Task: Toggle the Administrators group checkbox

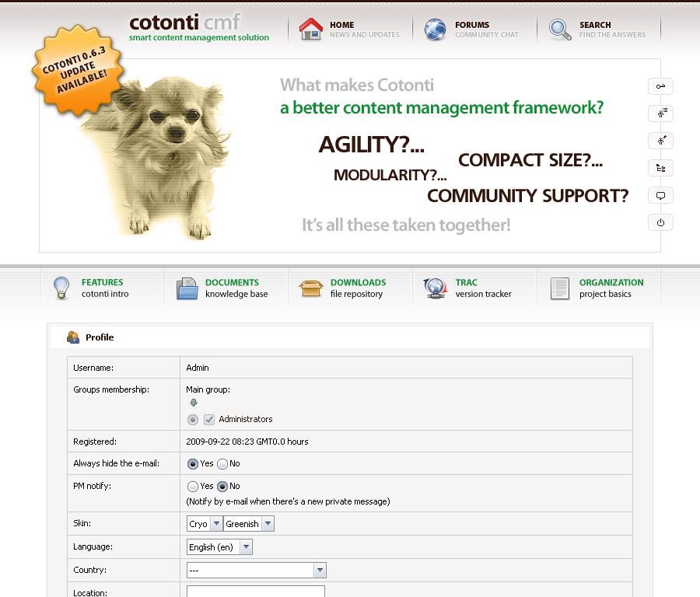Action: pyautogui.click(x=209, y=420)
